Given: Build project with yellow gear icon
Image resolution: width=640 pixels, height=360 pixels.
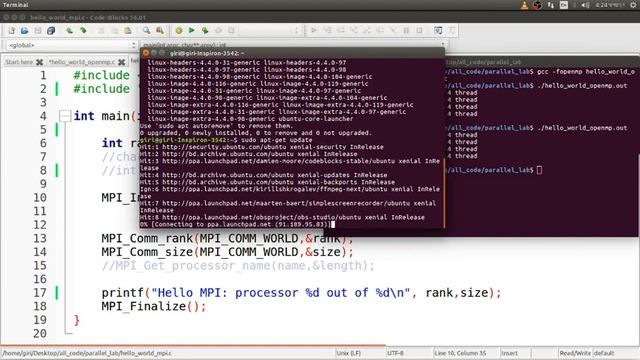Looking at the screenshot, I should [179, 31].
